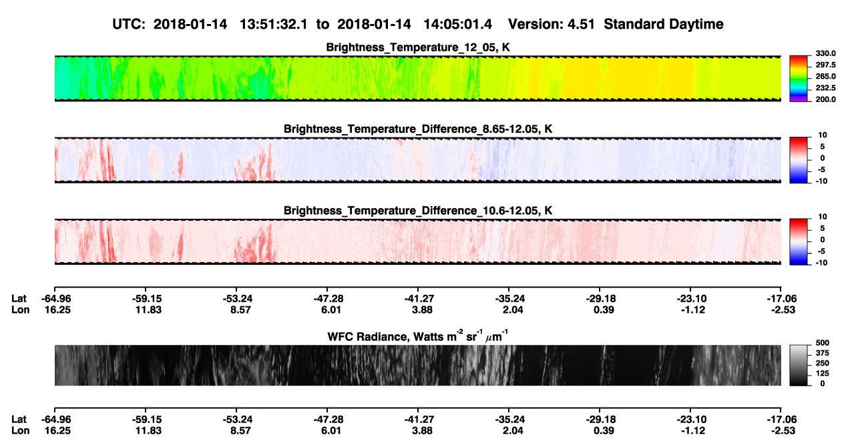Click latitude -17.06 on the axis below the 10.6-12.05 panel
The image size is (868, 445).
[781, 298]
